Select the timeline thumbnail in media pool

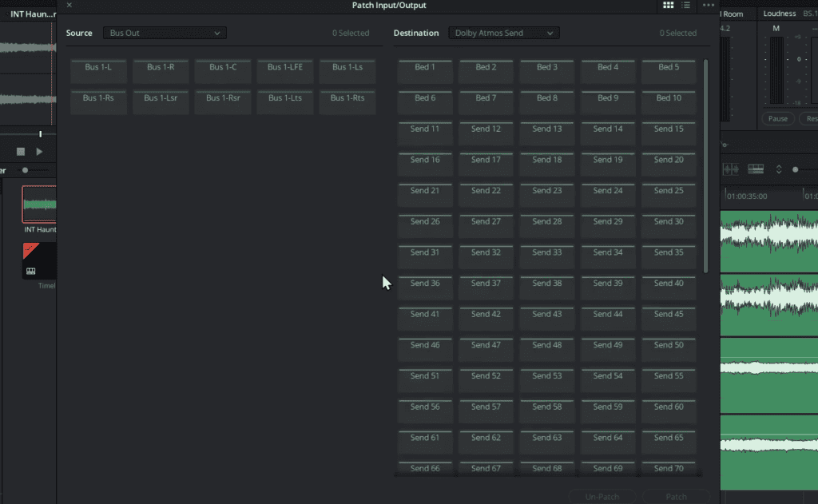(x=39, y=260)
